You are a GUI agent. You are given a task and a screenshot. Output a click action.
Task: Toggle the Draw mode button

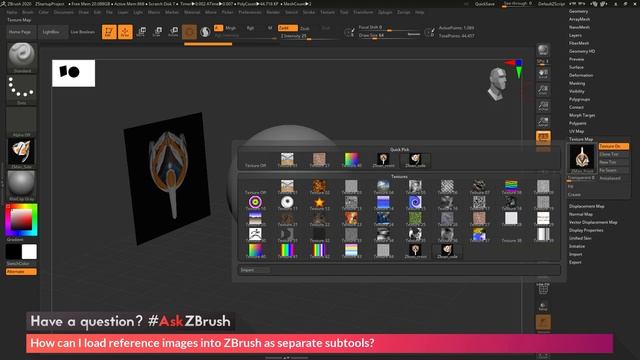125,32
